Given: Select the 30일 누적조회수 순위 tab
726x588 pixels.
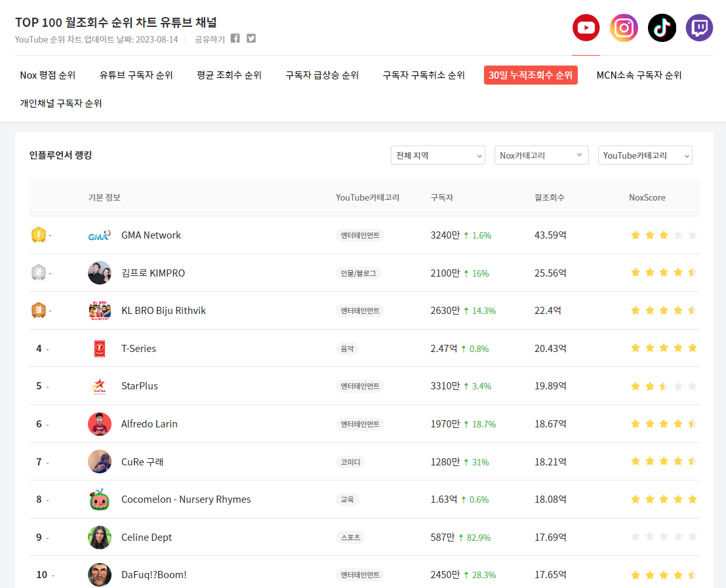Looking at the screenshot, I should pos(531,75).
